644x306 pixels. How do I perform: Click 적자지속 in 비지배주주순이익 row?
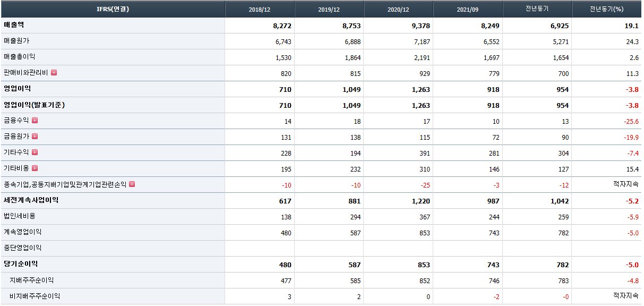coord(626,295)
